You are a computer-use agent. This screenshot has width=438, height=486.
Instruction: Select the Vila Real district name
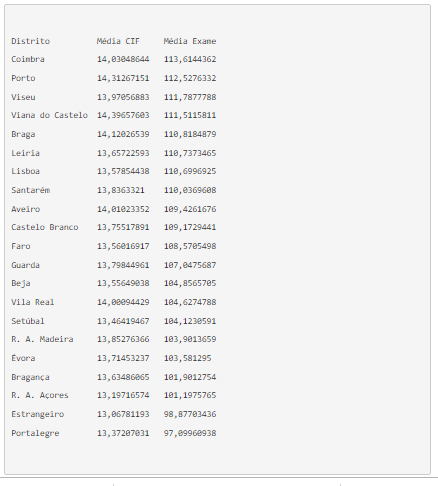click(x=32, y=302)
